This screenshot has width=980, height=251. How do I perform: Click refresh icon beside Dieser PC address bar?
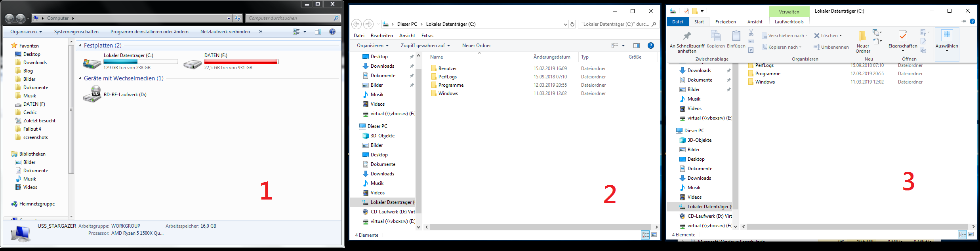[x=572, y=24]
